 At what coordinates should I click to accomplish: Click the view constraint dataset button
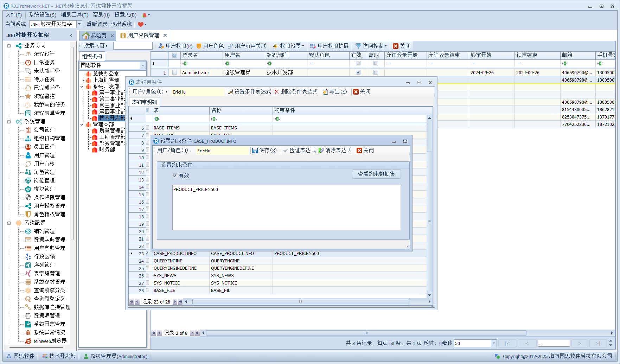pos(376,174)
